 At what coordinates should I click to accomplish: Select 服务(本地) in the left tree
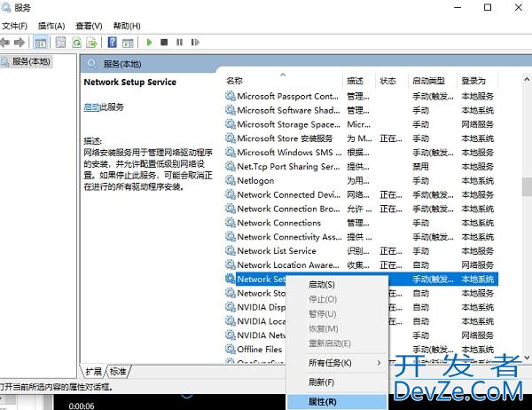pos(31,61)
